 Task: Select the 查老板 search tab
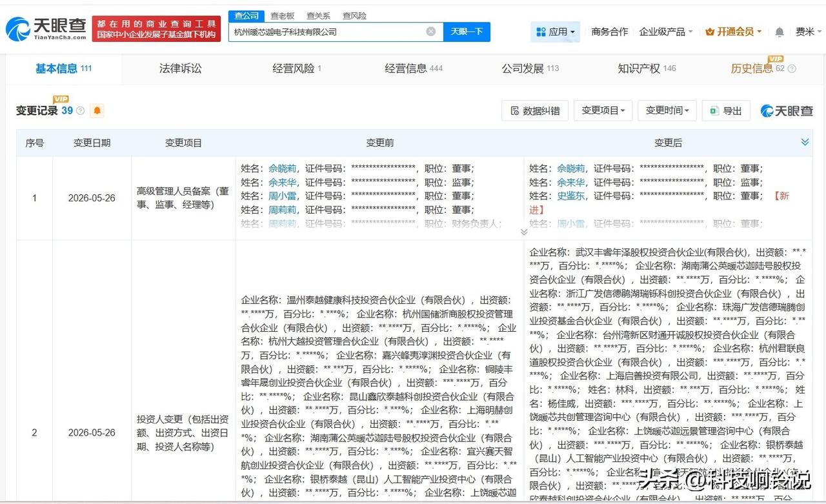click(x=282, y=15)
